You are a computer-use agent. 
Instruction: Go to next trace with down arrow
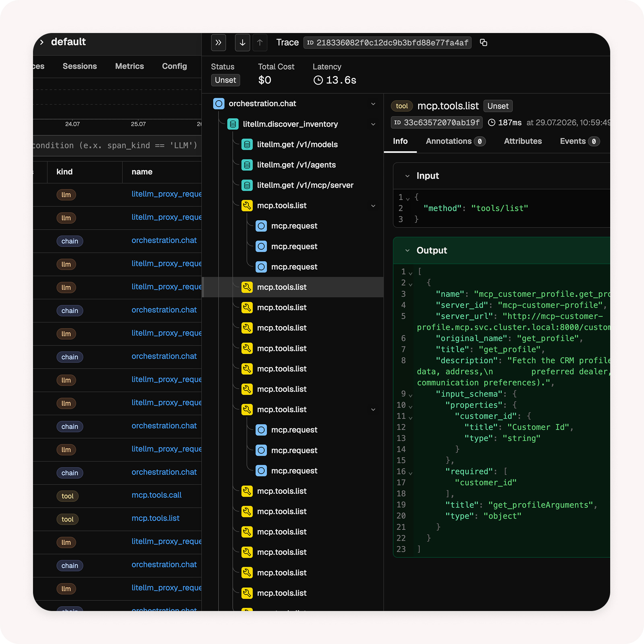tap(242, 43)
